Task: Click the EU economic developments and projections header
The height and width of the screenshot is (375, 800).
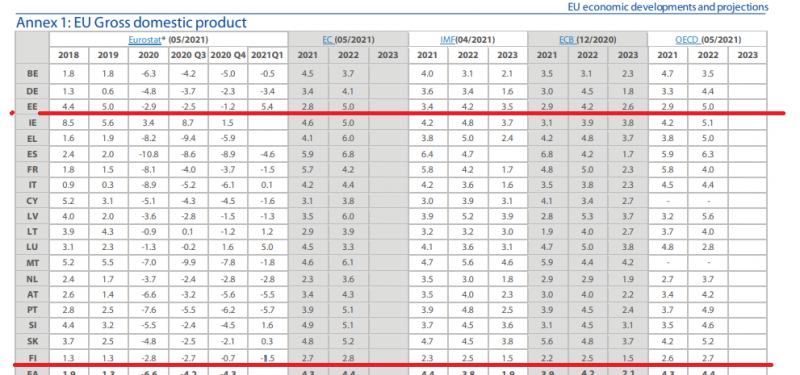Action: click(x=667, y=7)
